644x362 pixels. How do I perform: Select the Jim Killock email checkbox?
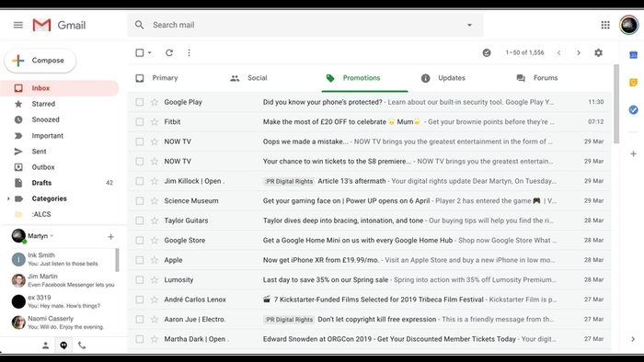[140, 181]
